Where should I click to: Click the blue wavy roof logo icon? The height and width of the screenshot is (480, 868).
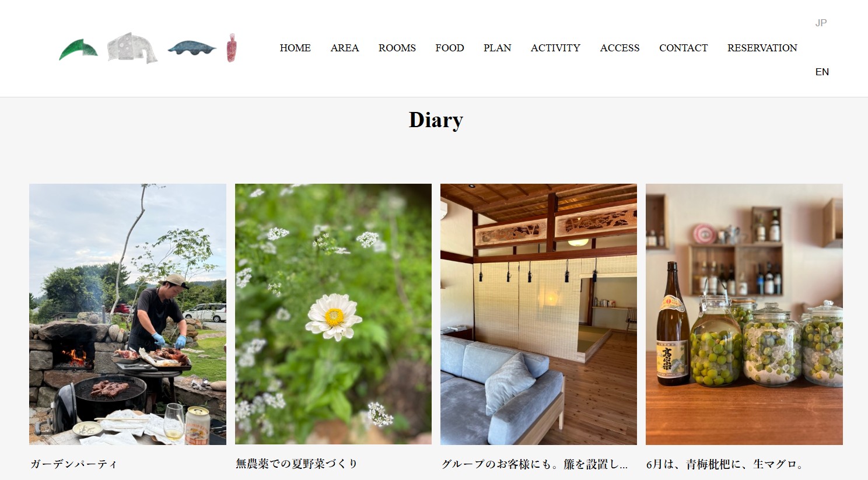point(192,48)
